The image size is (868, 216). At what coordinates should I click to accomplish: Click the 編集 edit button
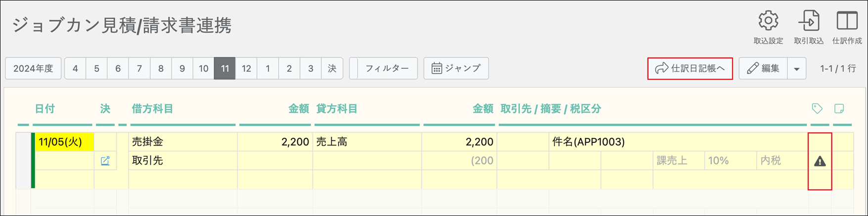point(763,68)
